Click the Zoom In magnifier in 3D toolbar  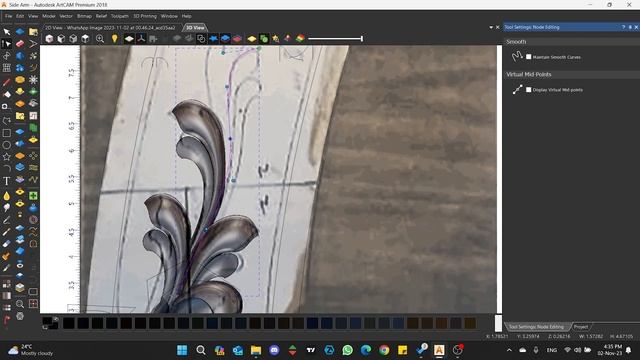100,39
